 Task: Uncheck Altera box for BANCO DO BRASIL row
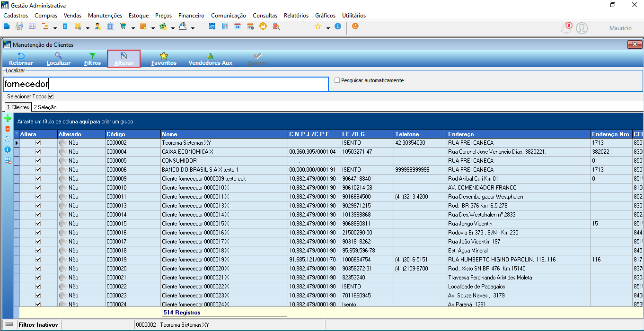[x=38, y=170]
